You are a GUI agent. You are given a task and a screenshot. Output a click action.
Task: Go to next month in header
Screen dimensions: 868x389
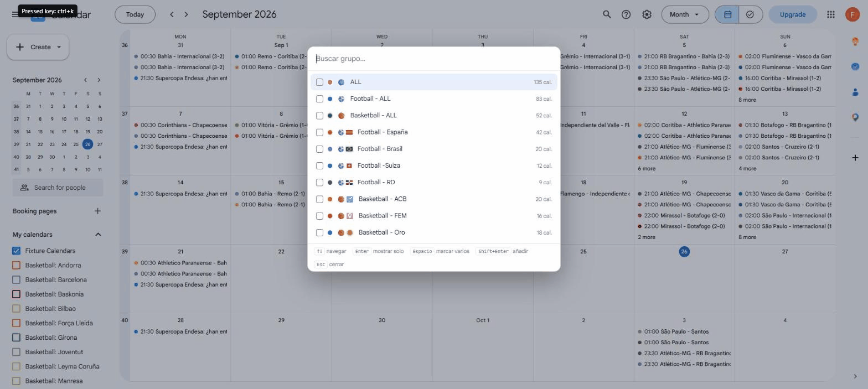(186, 14)
